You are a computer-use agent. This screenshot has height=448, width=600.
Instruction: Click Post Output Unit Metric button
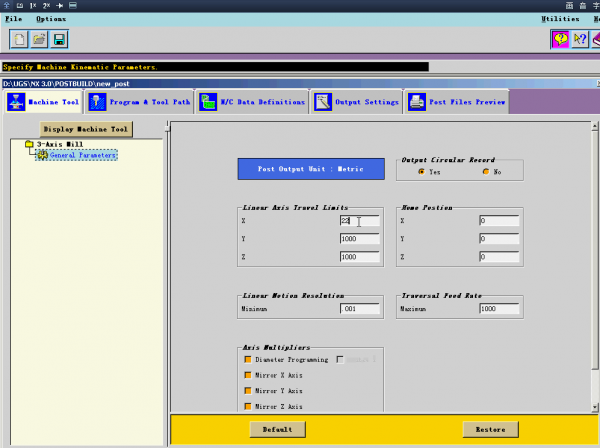(311, 169)
